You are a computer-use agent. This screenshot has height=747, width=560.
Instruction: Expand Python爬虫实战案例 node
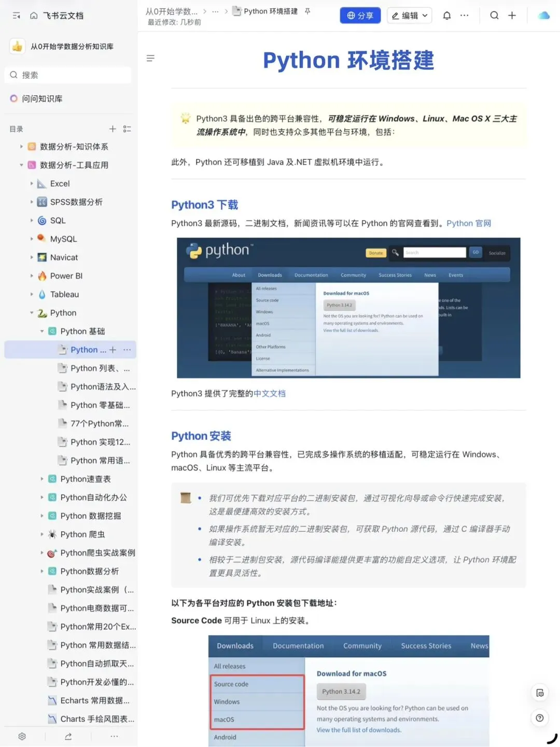[42, 553]
